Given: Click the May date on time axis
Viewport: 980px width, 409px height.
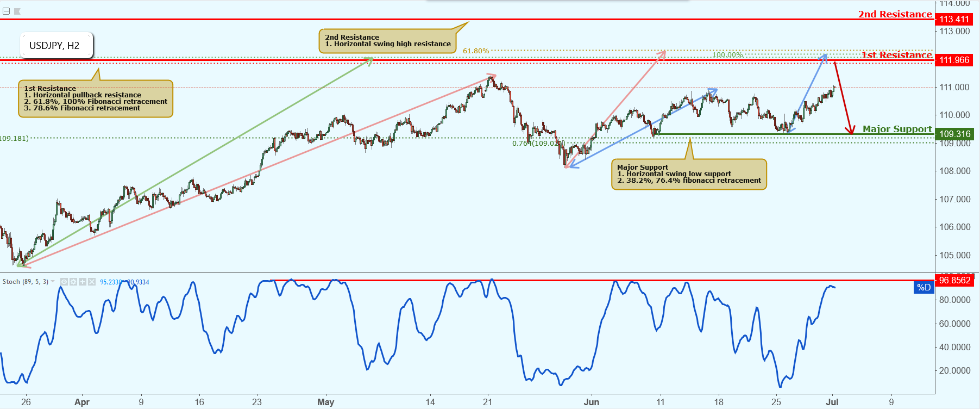Looking at the screenshot, I should pos(326,402).
